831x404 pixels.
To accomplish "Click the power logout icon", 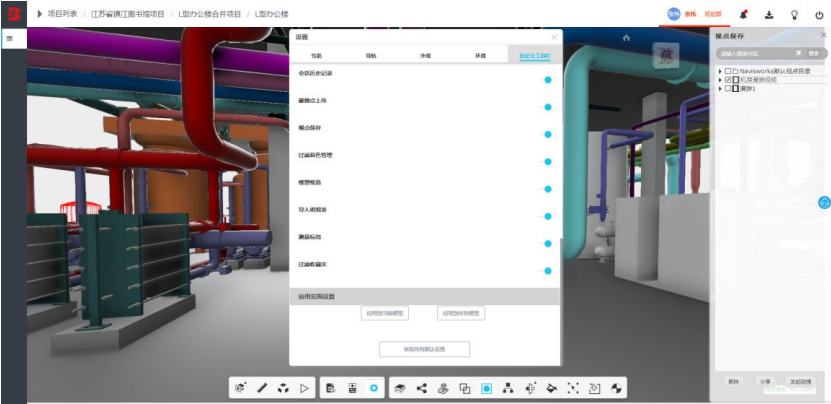I will [819, 15].
